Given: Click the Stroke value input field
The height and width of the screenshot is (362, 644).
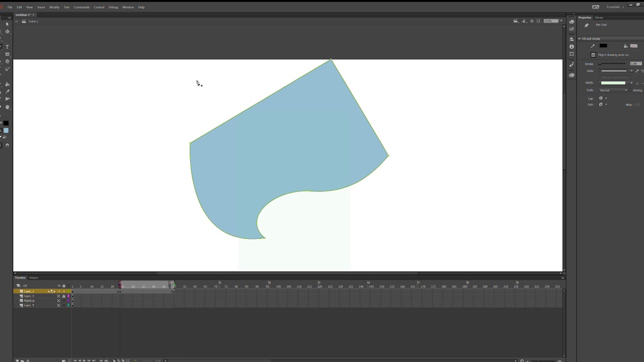Looking at the screenshot, I should 636,64.
